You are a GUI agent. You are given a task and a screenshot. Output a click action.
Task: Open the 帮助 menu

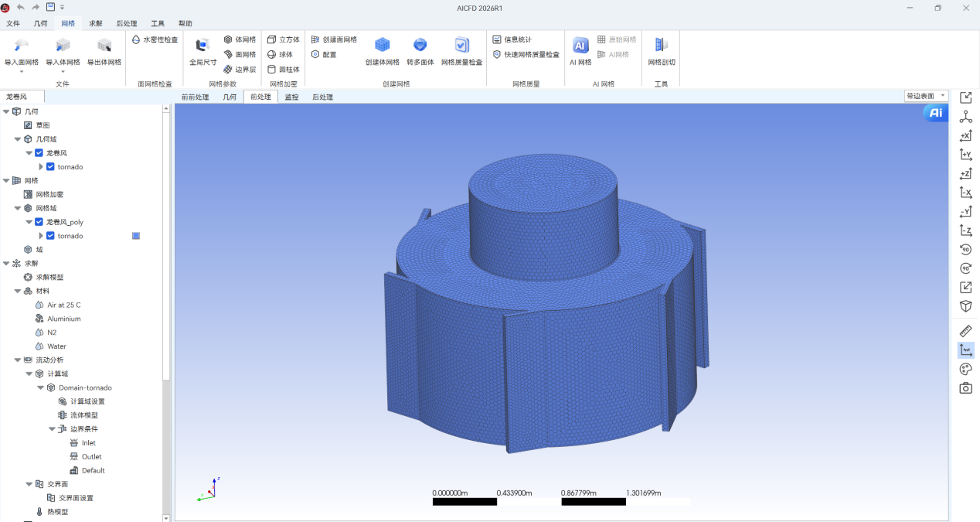(x=185, y=23)
